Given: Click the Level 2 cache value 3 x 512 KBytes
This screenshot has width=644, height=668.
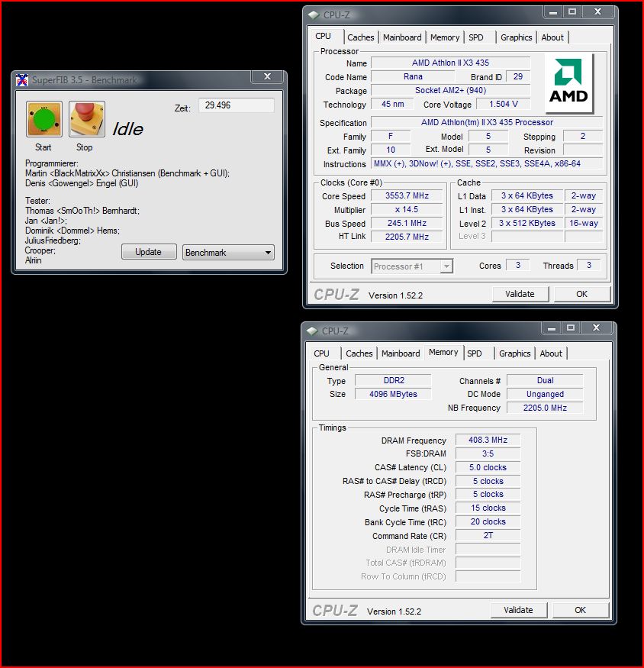Looking at the screenshot, I should coord(526,223).
